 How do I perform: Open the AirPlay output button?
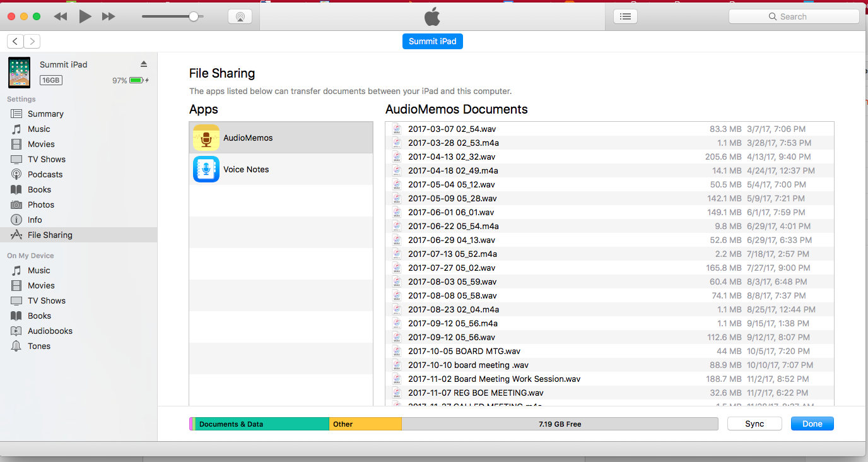[x=240, y=17]
